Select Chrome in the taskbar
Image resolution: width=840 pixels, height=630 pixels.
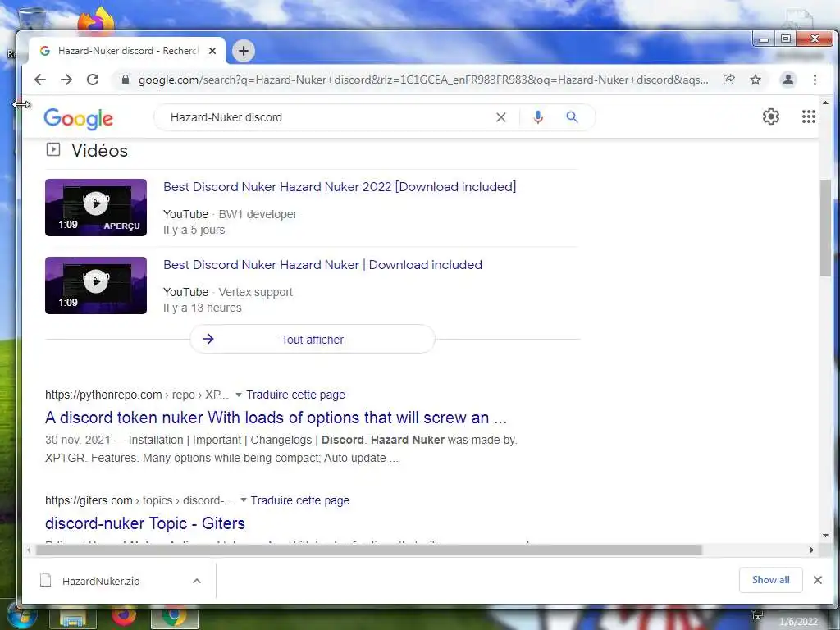pyautogui.click(x=175, y=618)
